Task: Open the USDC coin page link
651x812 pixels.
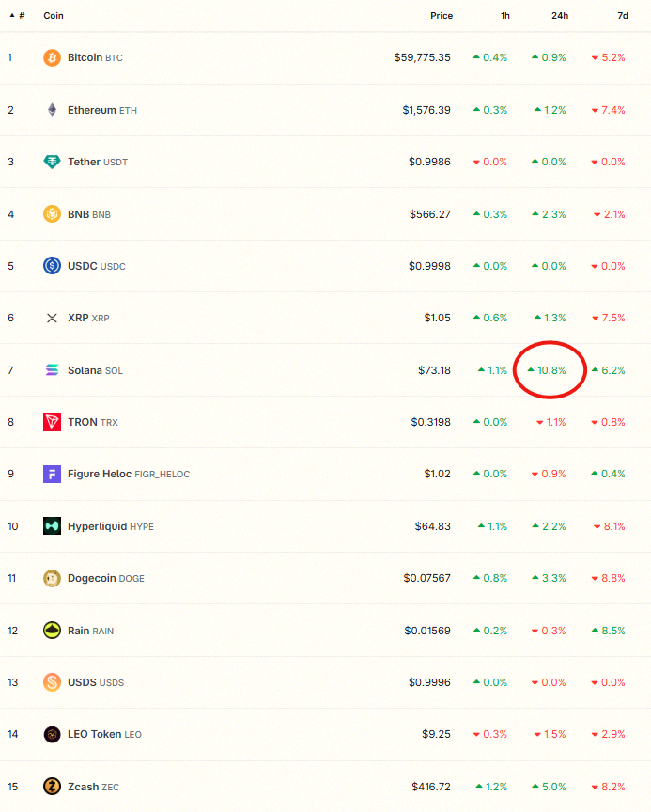Action: (97, 266)
